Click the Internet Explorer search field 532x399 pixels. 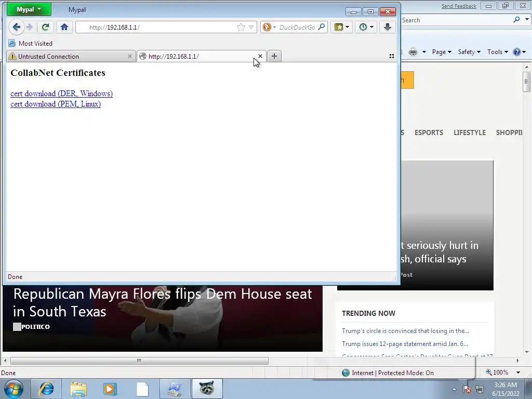coord(455,20)
